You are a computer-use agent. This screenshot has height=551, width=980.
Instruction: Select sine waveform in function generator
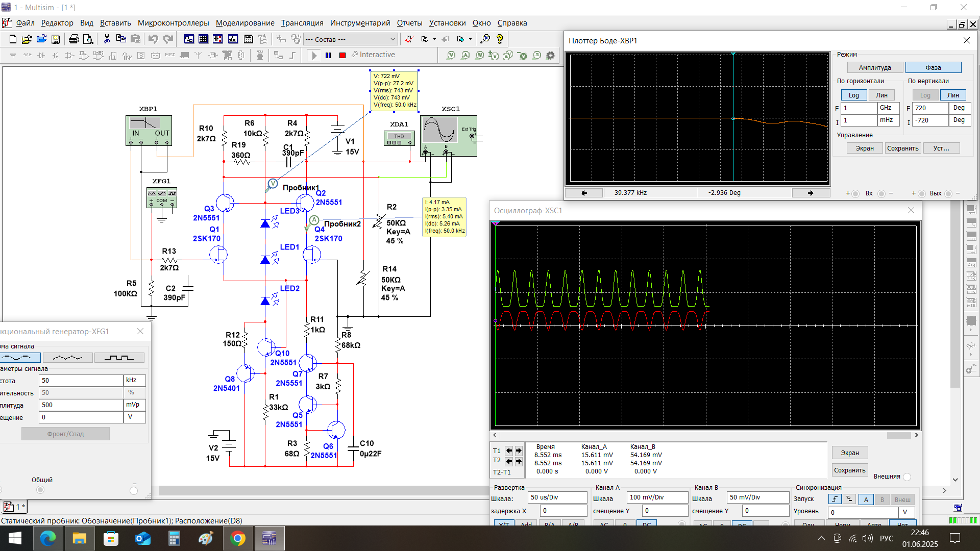coord(19,358)
